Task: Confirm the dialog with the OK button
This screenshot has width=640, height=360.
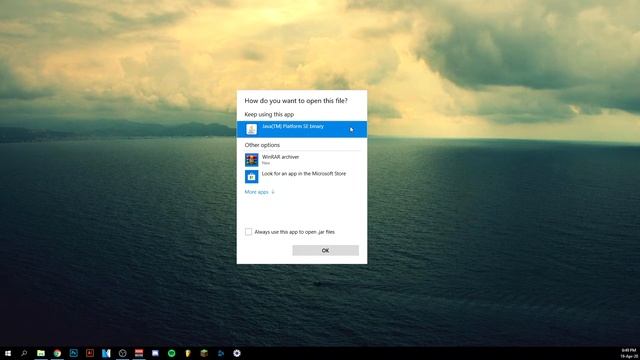Action: pos(325,250)
